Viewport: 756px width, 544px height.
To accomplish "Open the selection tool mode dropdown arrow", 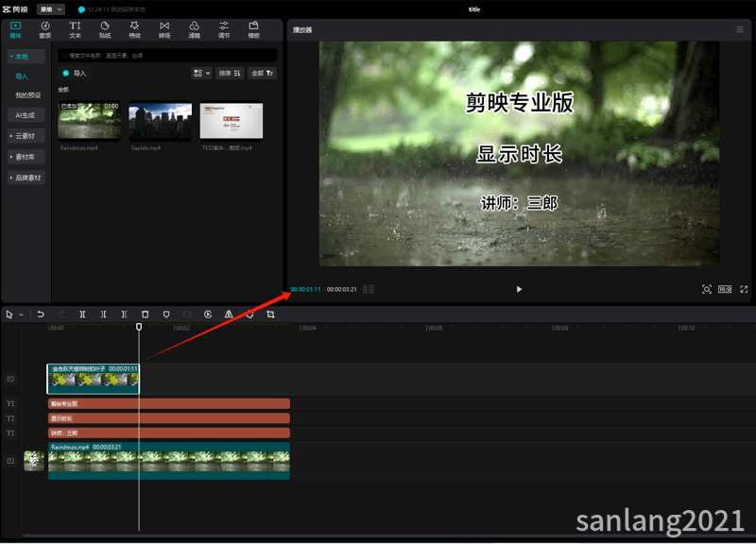I will pyautogui.click(x=21, y=314).
